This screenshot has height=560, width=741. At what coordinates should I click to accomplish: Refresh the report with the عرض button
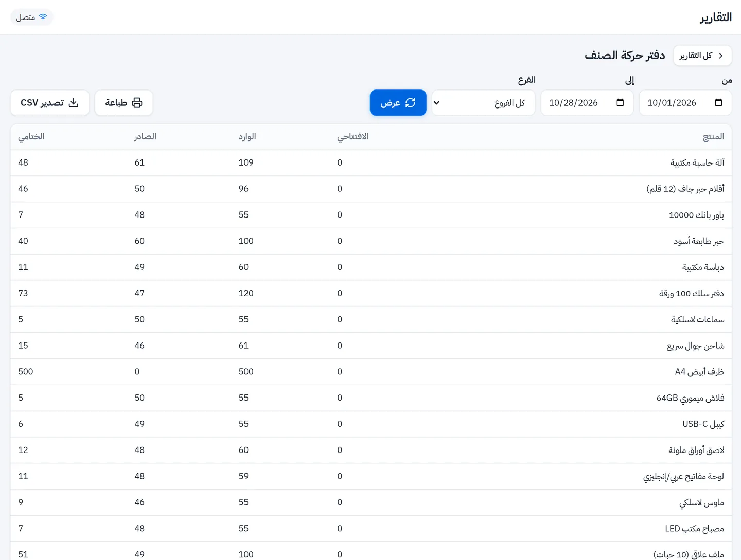tap(398, 103)
